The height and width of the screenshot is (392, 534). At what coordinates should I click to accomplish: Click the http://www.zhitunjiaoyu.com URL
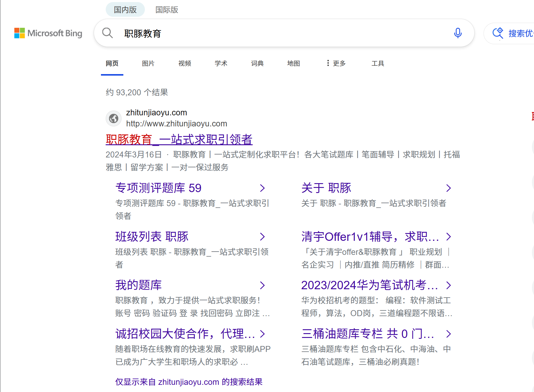177,123
